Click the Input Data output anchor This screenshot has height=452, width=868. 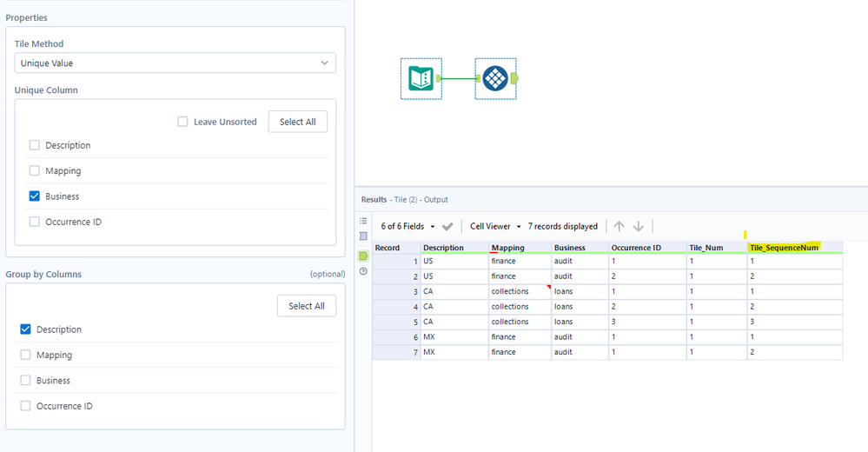coord(439,78)
